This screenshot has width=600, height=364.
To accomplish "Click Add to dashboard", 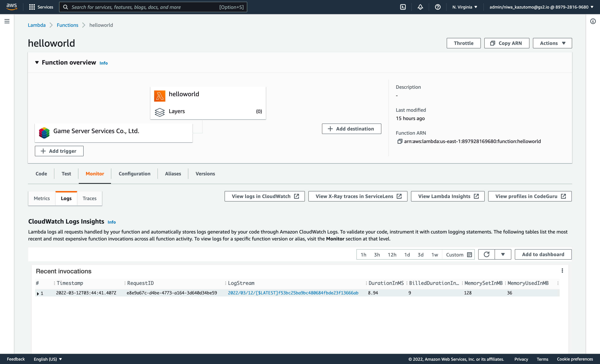I will 543,254.
